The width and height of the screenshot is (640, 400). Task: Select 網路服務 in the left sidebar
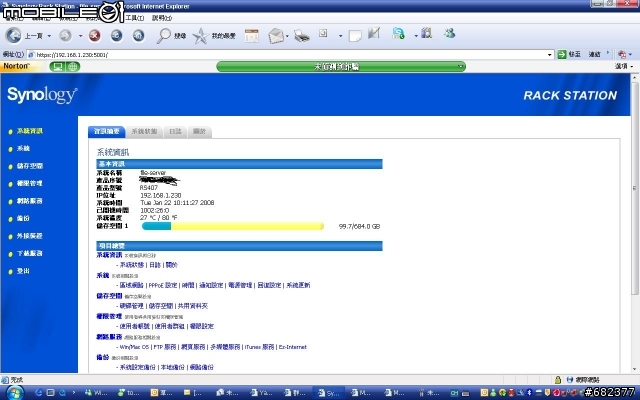(x=29, y=201)
